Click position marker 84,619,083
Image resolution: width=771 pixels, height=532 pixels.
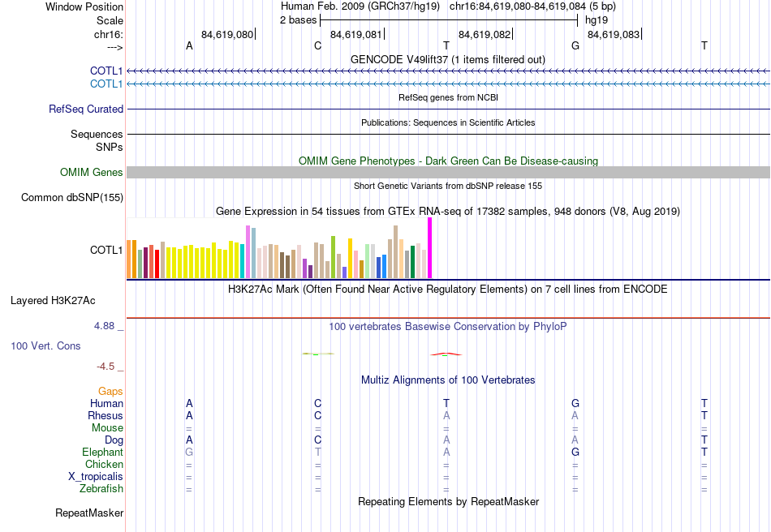[614, 34]
